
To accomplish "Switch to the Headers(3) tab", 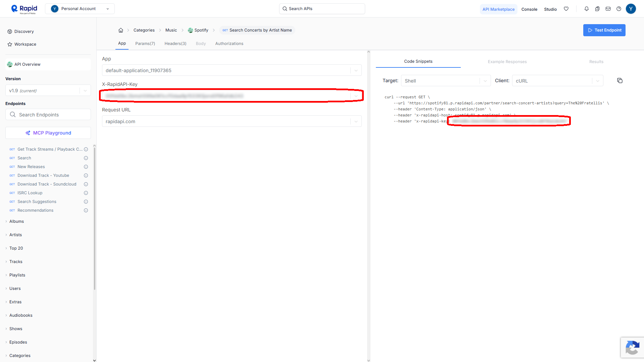I will click(x=175, y=44).
